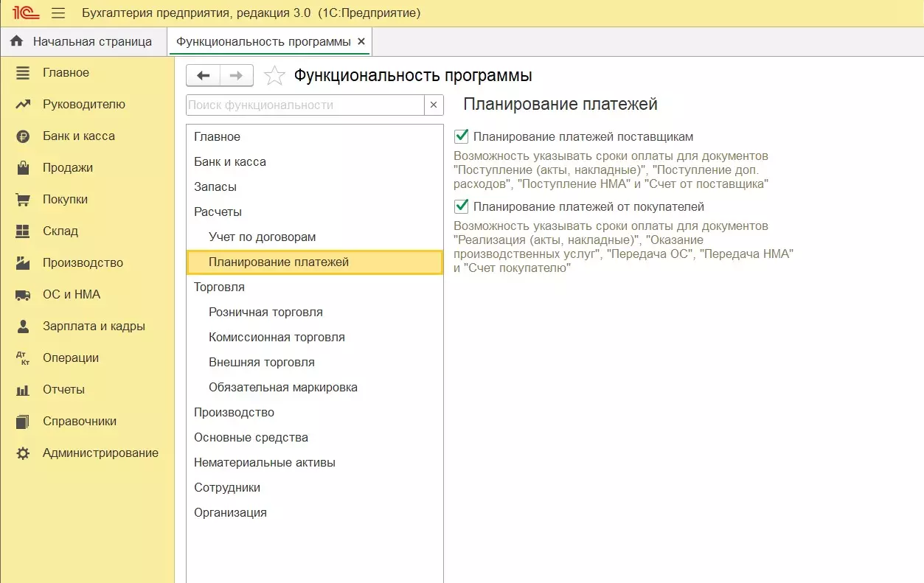Select Запасы in the functionality list
This screenshot has width=924, height=583.
315,186
